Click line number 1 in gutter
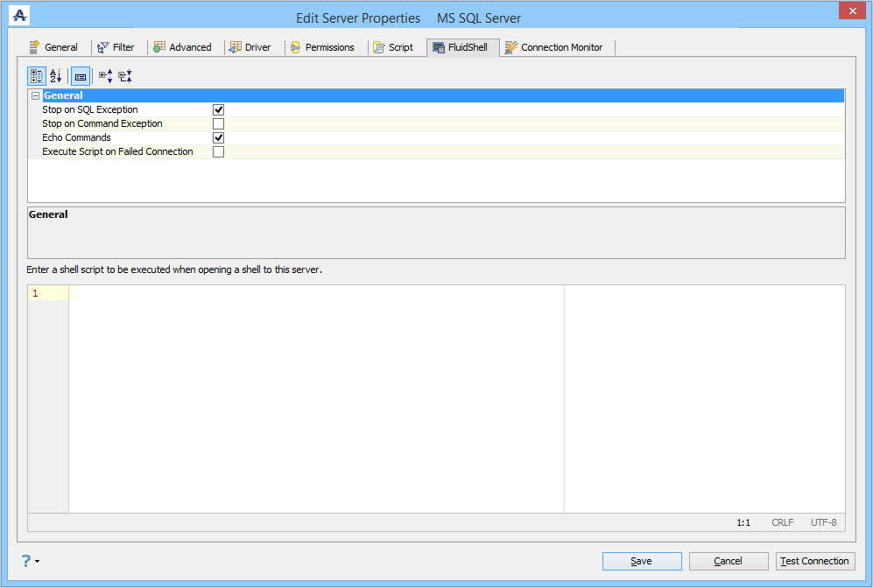This screenshot has width=873, height=588. pos(35,293)
